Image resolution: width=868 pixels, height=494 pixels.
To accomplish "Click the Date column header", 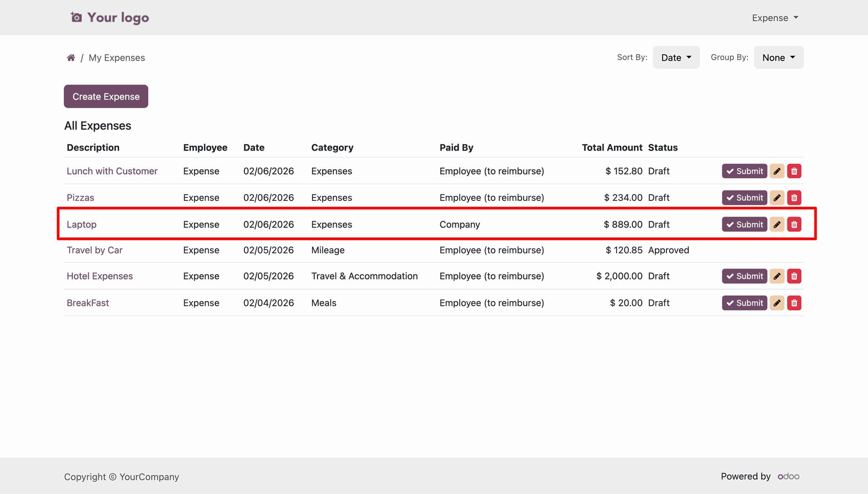I will [x=254, y=147].
